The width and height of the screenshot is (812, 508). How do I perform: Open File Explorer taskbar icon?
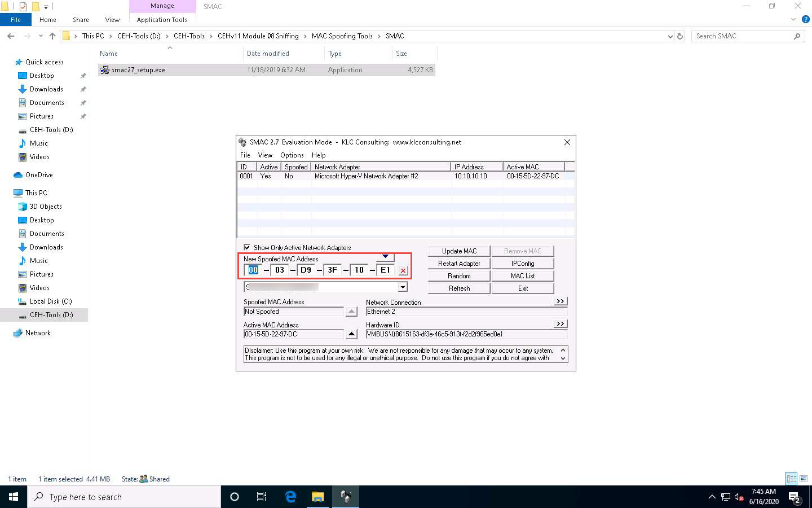click(318, 497)
